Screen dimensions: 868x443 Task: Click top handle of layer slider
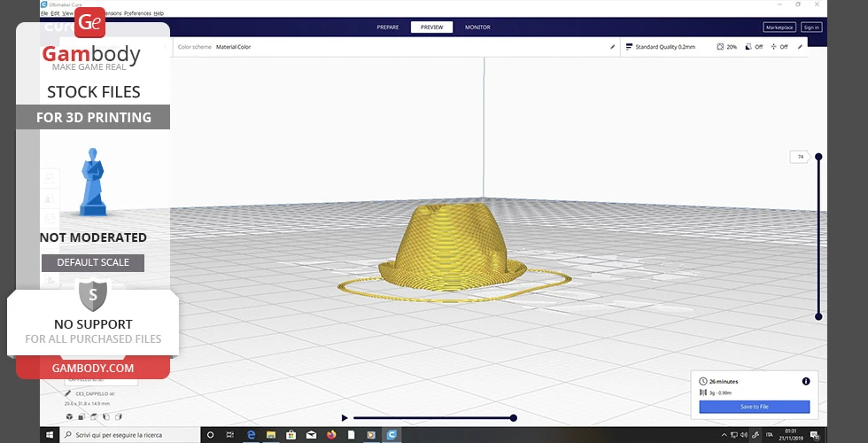pos(818,157)
